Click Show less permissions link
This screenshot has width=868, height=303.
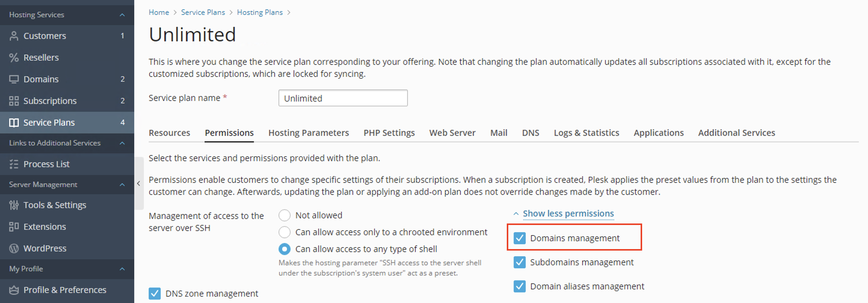(x=568, y=214)
